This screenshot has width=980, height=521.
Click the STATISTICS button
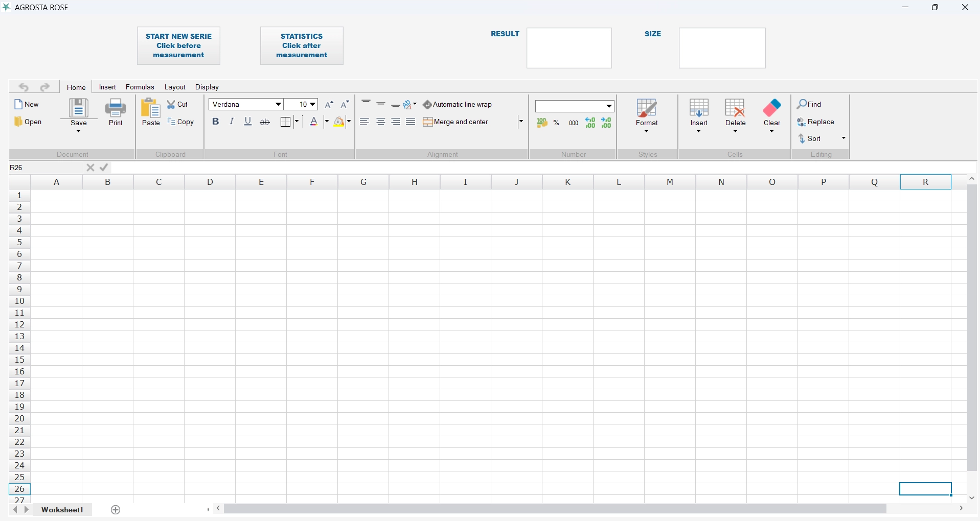point(302,46)
